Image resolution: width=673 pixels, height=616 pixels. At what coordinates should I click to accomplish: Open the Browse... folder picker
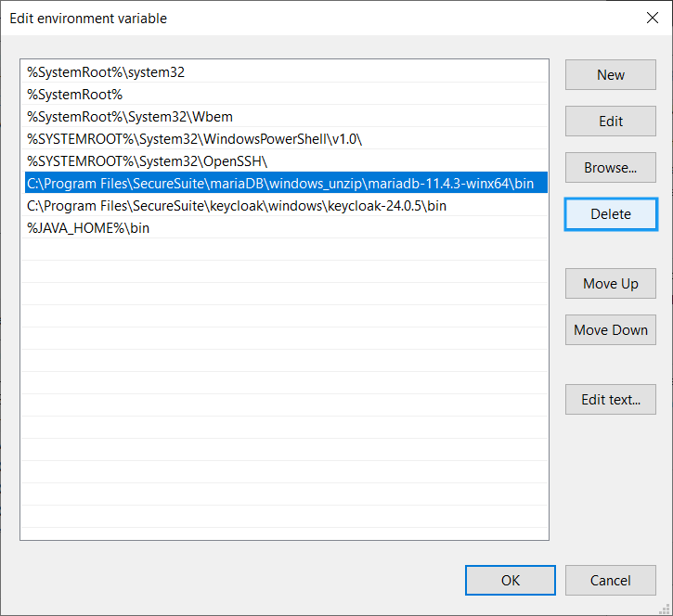click(x=610, y=167)
